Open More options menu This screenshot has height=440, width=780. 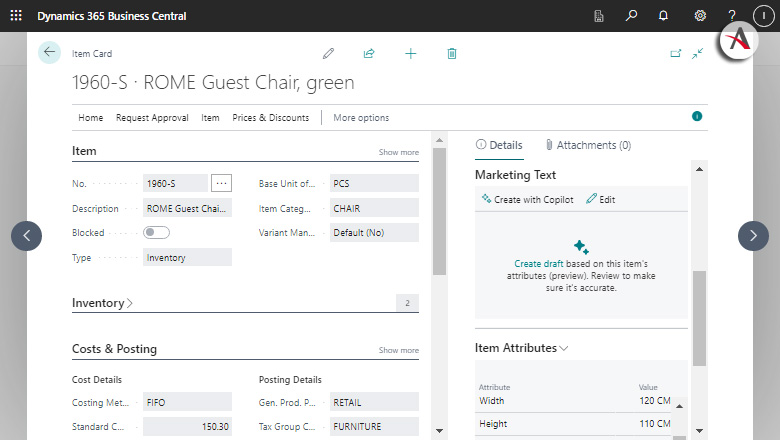[361, 118]
